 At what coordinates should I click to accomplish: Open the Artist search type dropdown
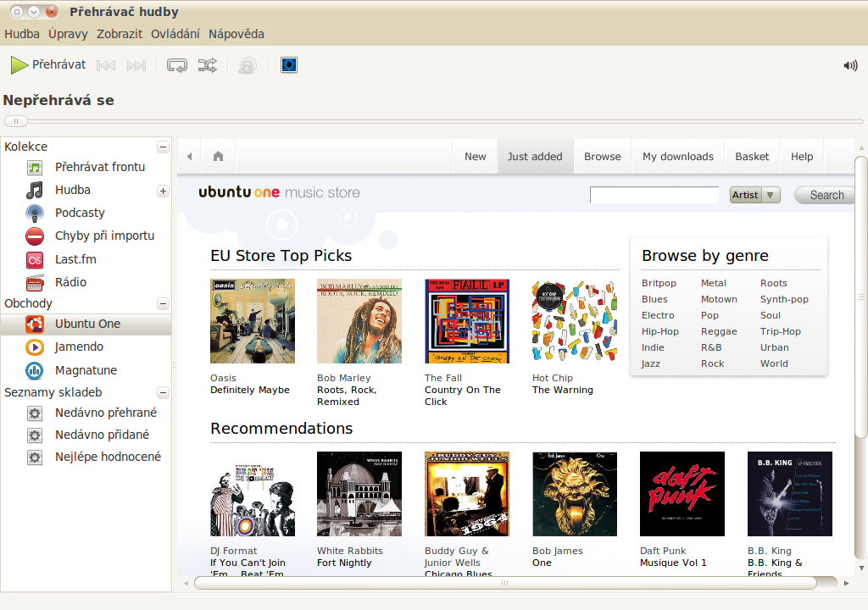755,195
